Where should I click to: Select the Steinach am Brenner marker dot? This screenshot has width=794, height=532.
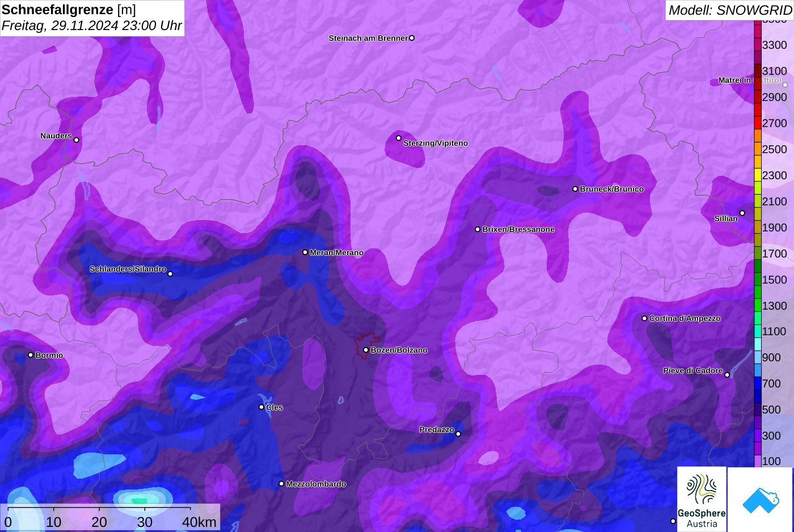pyautogui.click(x=412, y=38)
